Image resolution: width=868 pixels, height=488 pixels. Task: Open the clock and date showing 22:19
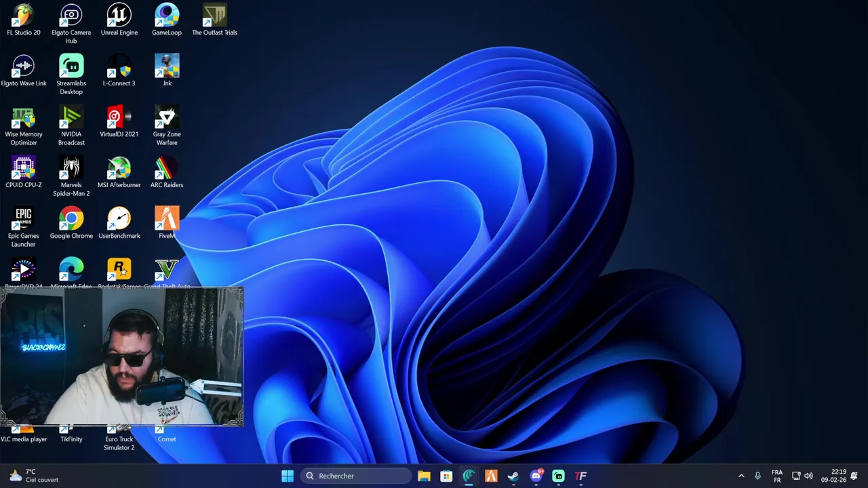point(833,476)
